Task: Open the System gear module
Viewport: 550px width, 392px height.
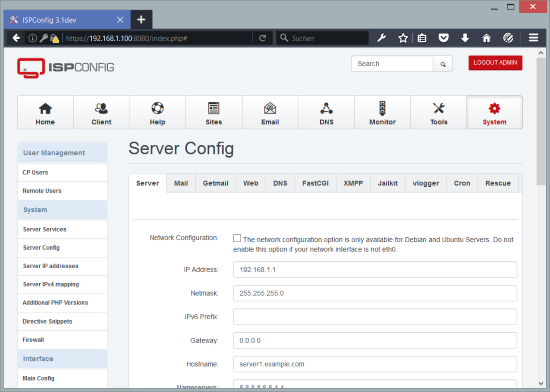Action: point(494,113)
